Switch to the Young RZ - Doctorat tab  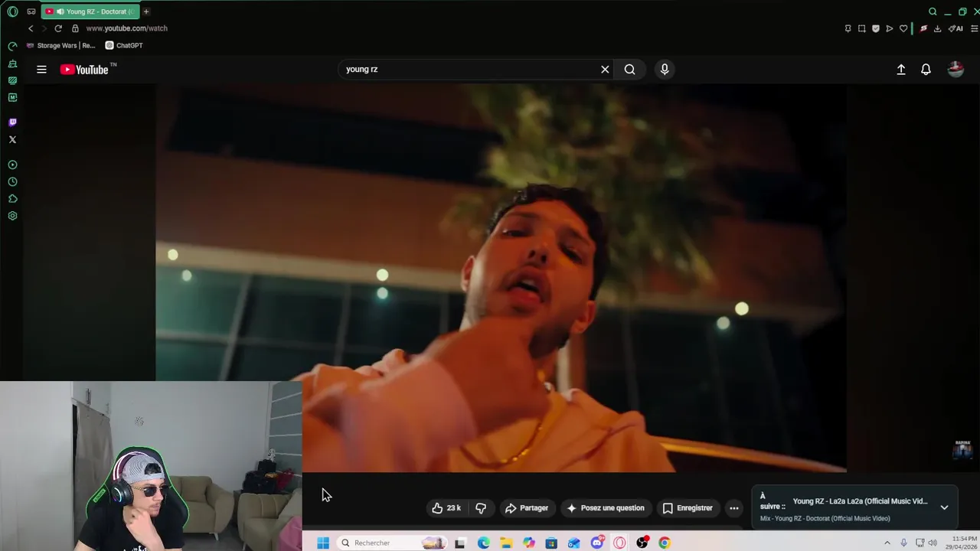[x=89, y=11]
